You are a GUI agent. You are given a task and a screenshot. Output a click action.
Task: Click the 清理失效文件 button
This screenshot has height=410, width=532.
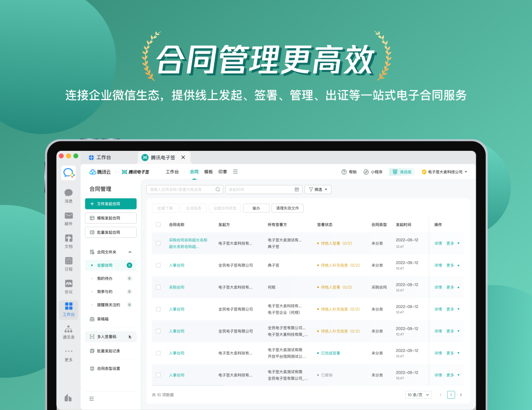(287, 208)
